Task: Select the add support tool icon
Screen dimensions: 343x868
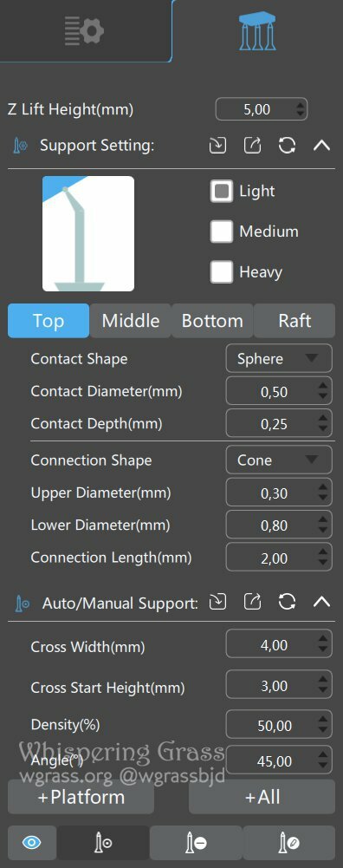Action: pos(103,843)
